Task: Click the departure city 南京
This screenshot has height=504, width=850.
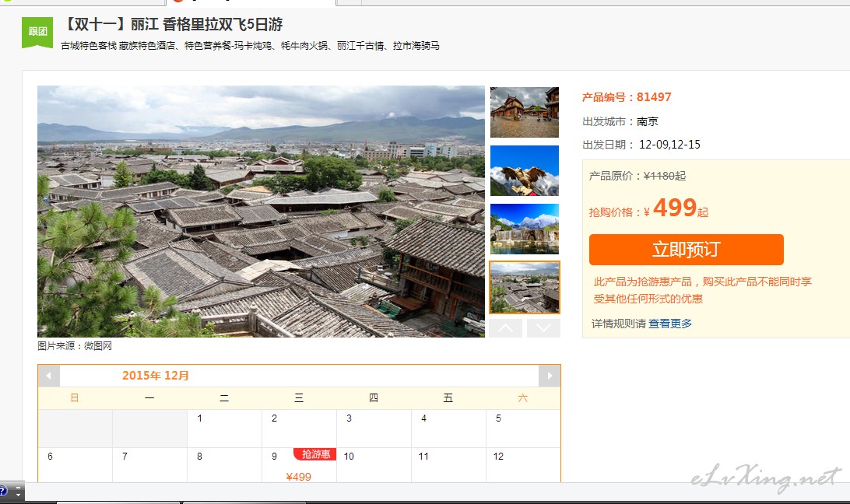Action: point(648,121)
